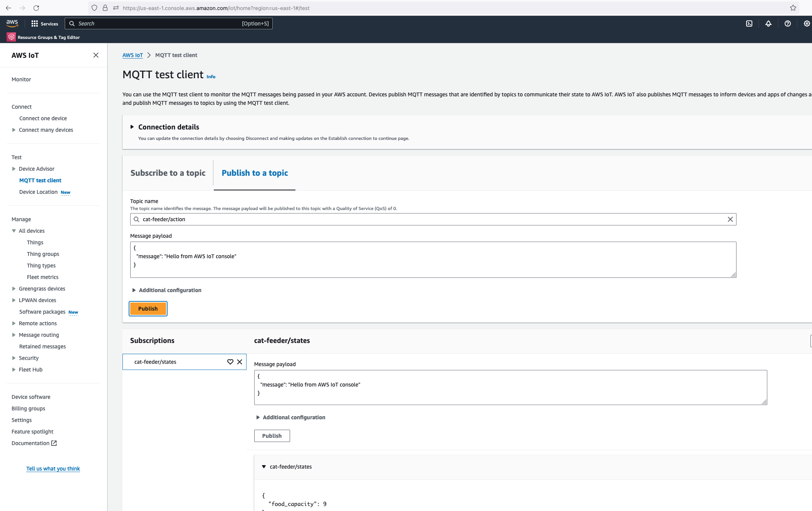The height and width of the screenshot is (511, 812).
Task: Open Connect one device in sidebar
Action: (43, 118)
